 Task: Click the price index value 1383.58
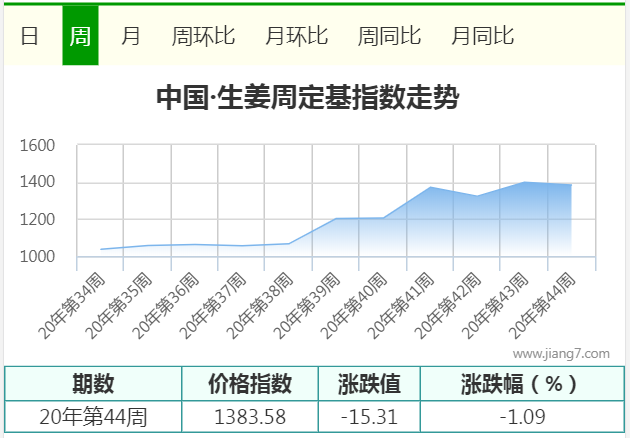tap(250, 417)
